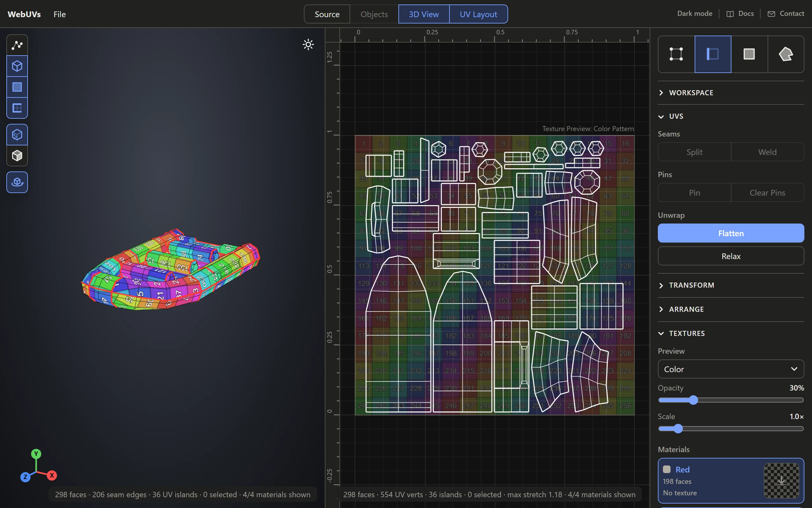812x508 pixels.
Task: Click the XYZ axis gizmo
Action: pos(38,466)
